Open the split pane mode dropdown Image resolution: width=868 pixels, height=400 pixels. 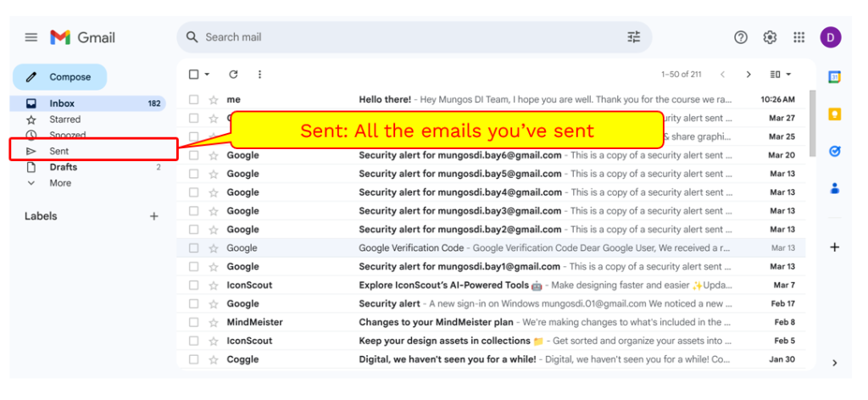(780, 75)
